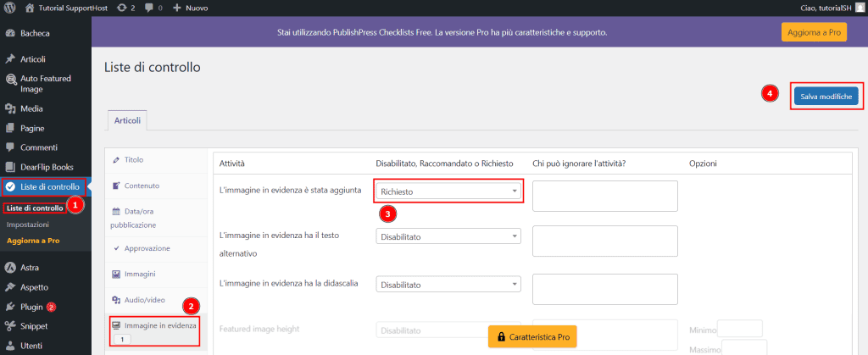Open the Tutorial SupportHost home icon
The width and height of the screenshot is (868, 355).
(x=30, y=8)
